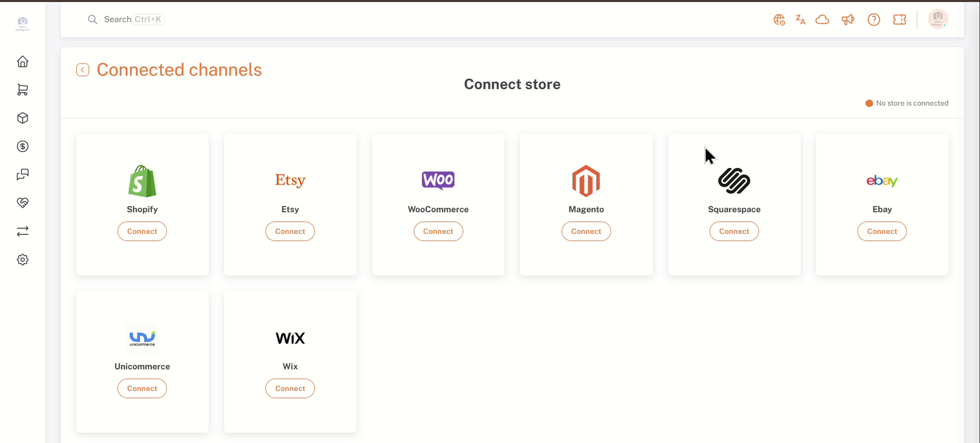980x443 pixels.
Task: Open the user profile avatar
Action: 938,19
